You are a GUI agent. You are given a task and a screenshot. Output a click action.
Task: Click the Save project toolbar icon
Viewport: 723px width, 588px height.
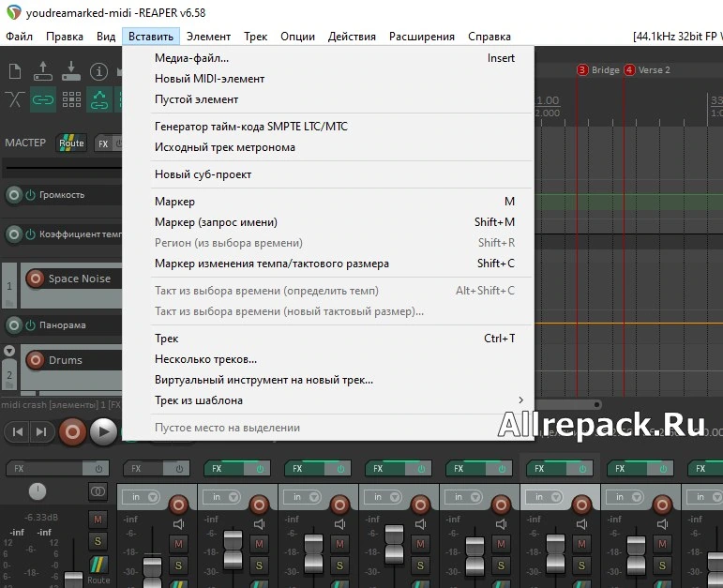(71, 71)
